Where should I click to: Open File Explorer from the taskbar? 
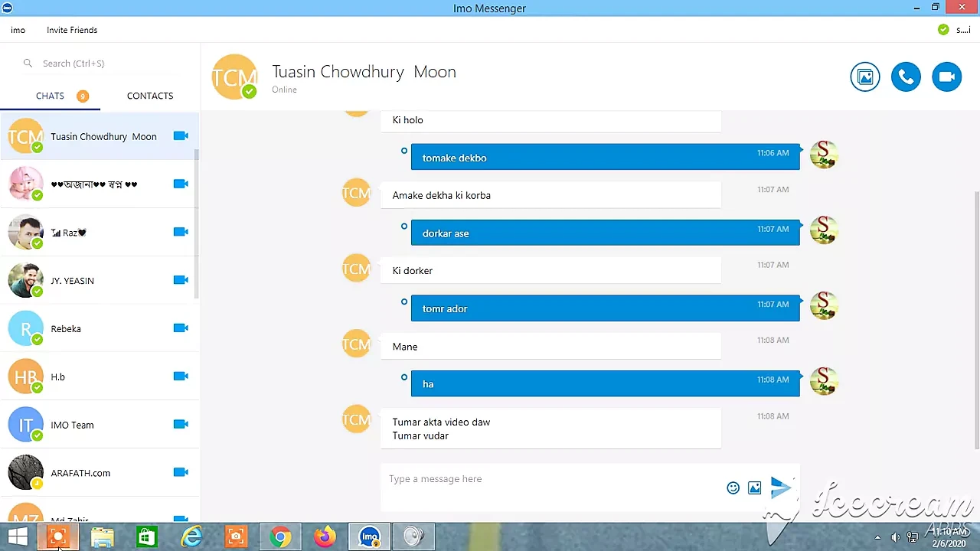[x=103, y=537]
